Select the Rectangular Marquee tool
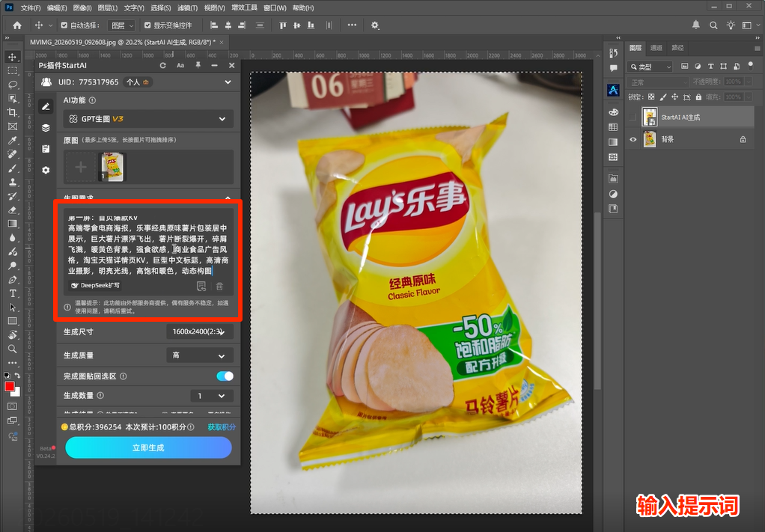 (13, 70)
